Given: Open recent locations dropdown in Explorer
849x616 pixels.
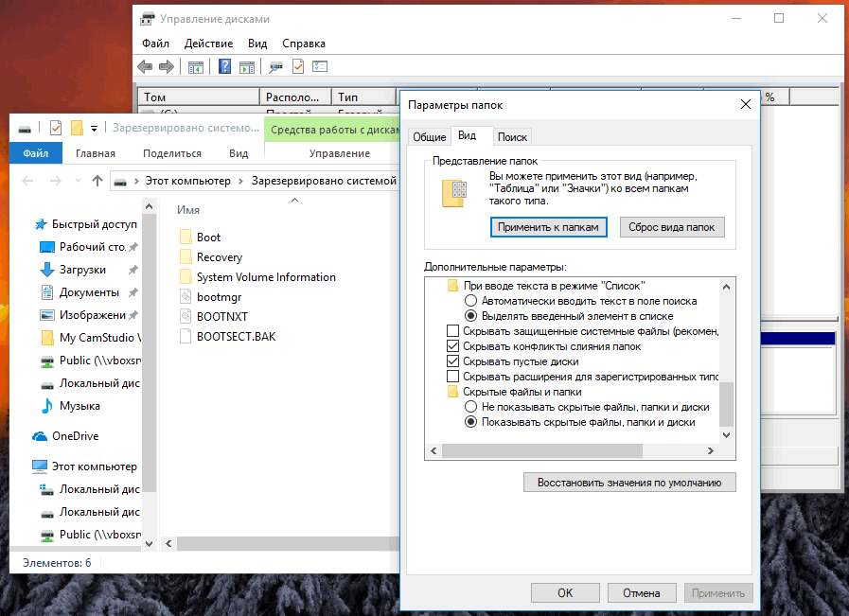Looking at the screenshot, I should 77,181.
